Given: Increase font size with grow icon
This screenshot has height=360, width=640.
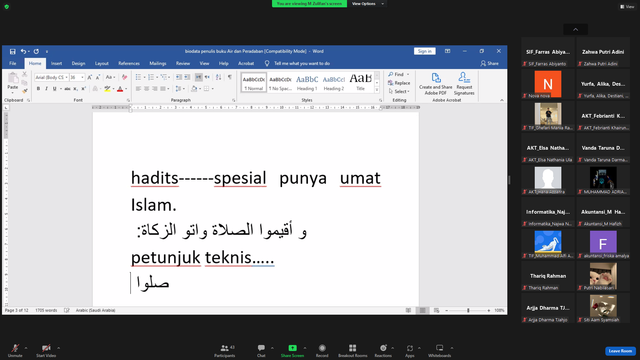Looking at the screenshot, I should 89,77.
